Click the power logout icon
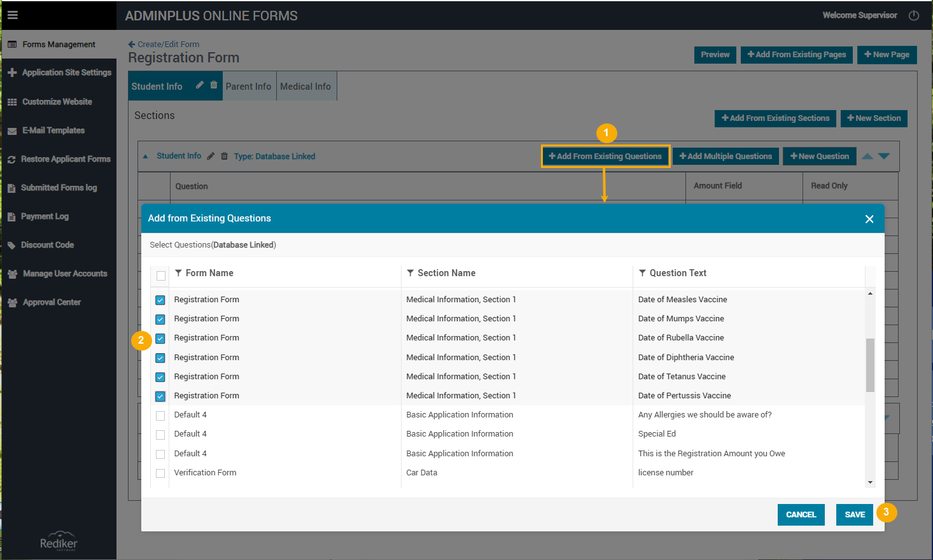The height and width of the screenshot is (560, 933). point(914,15)
